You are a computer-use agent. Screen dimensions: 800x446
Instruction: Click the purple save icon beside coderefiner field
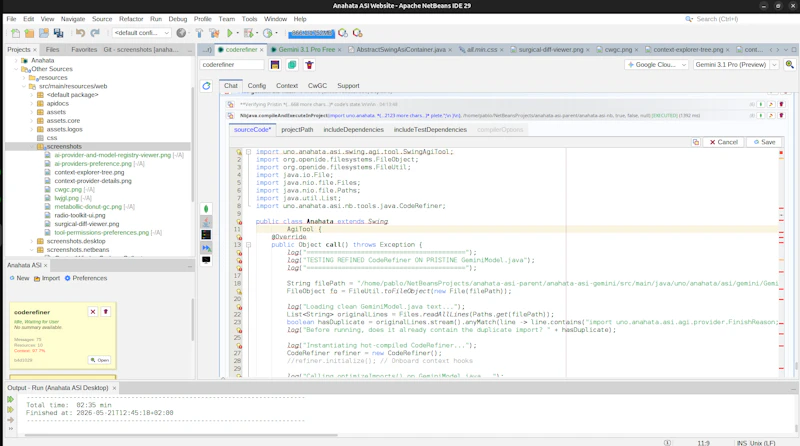(275, 65)
